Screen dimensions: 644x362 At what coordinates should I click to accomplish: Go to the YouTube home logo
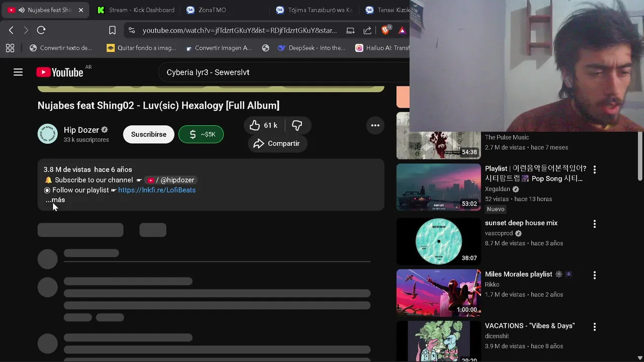(59, 72)
